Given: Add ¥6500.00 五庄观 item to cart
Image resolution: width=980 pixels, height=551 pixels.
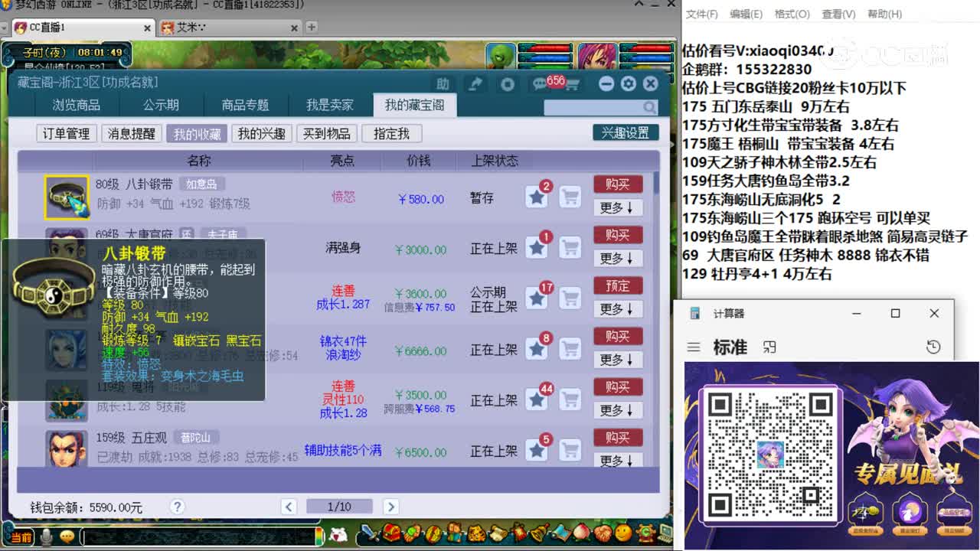Looking at the screenshot, I should pyautogui.click(x=570, y=450).
